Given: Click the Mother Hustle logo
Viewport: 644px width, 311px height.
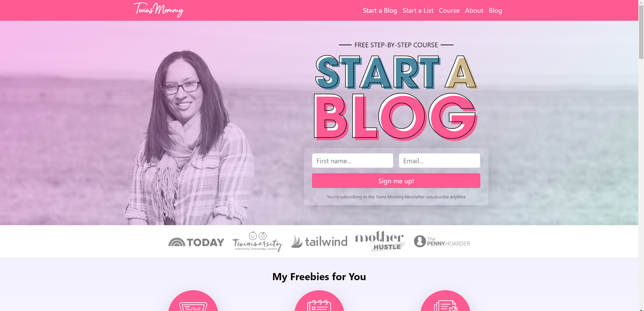Looking at the screenshot, I should [380, 241].
